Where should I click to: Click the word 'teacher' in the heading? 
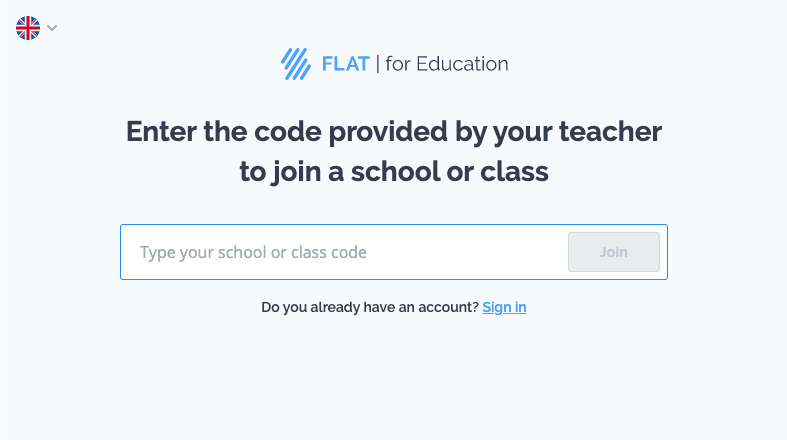[610, 131]
